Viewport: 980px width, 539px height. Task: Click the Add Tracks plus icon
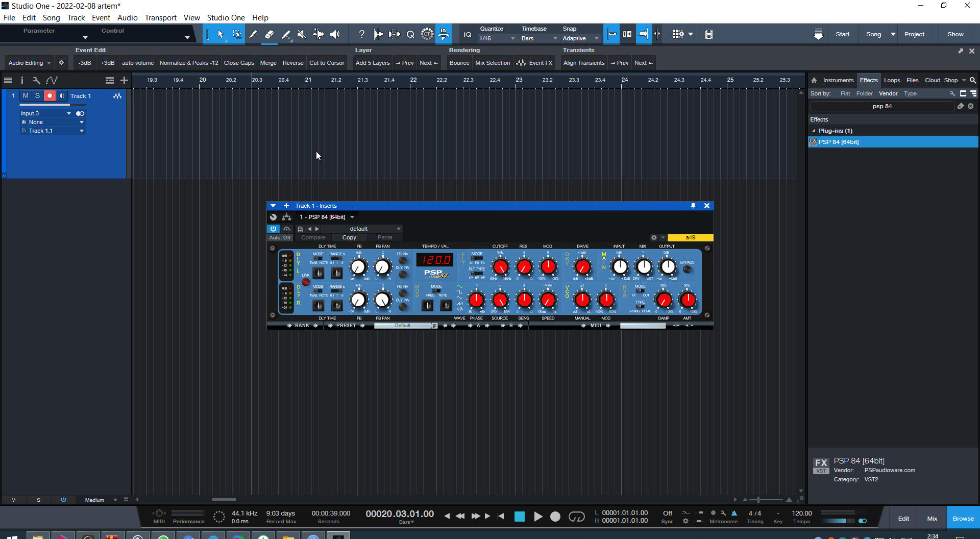coord(124,80)
